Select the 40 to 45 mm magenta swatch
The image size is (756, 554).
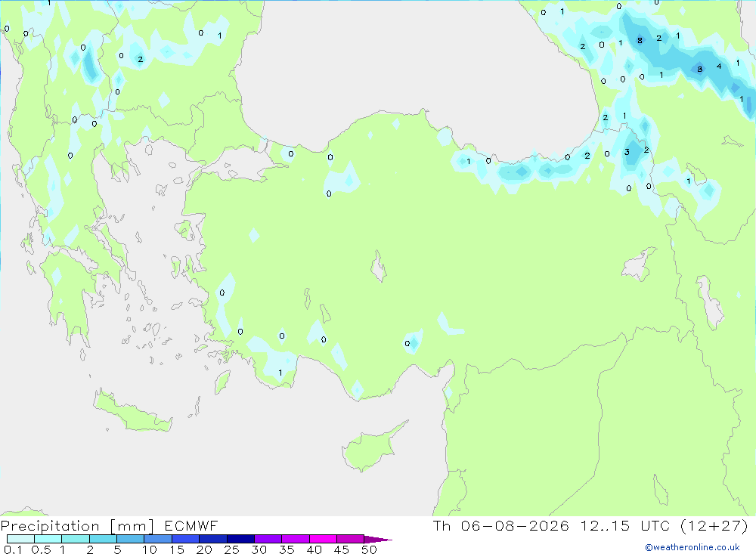pyautogui.click(x=323, y=539)
